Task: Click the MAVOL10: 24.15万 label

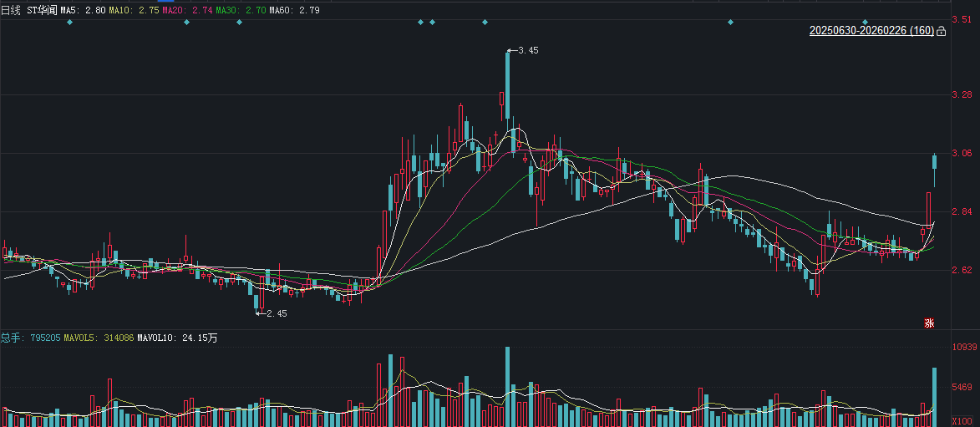Action: click(177, 338)
